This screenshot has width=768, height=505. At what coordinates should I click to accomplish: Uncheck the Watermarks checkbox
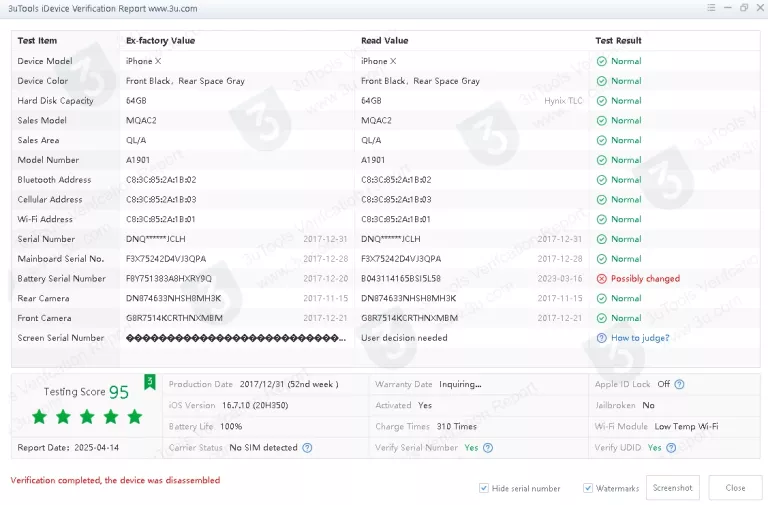point(588,488)
